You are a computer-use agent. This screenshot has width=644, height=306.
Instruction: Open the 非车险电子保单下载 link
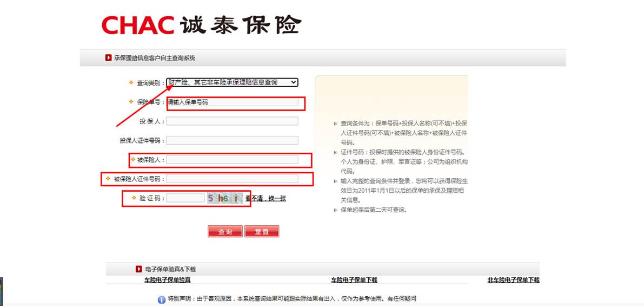pyautogui.click(x=513, y=280)
